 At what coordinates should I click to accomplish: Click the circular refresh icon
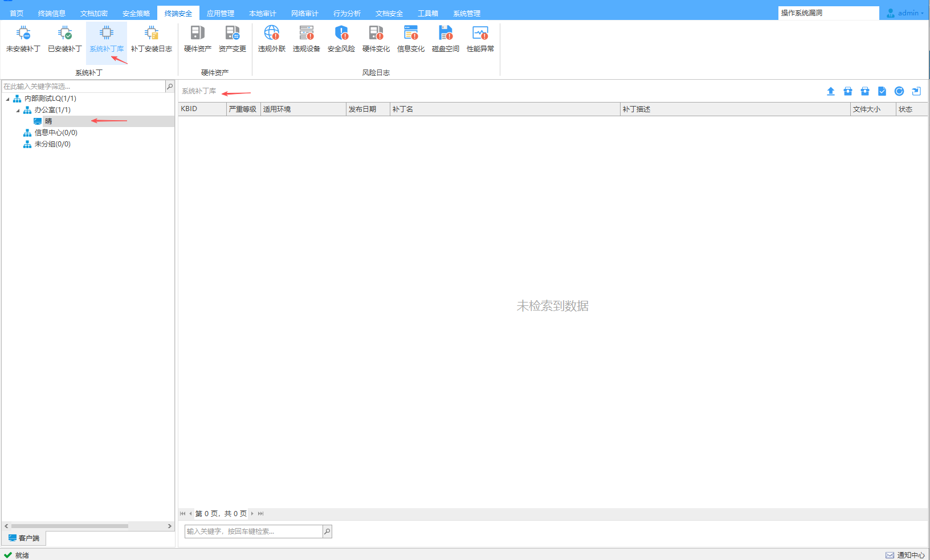(x=899, y=91)
